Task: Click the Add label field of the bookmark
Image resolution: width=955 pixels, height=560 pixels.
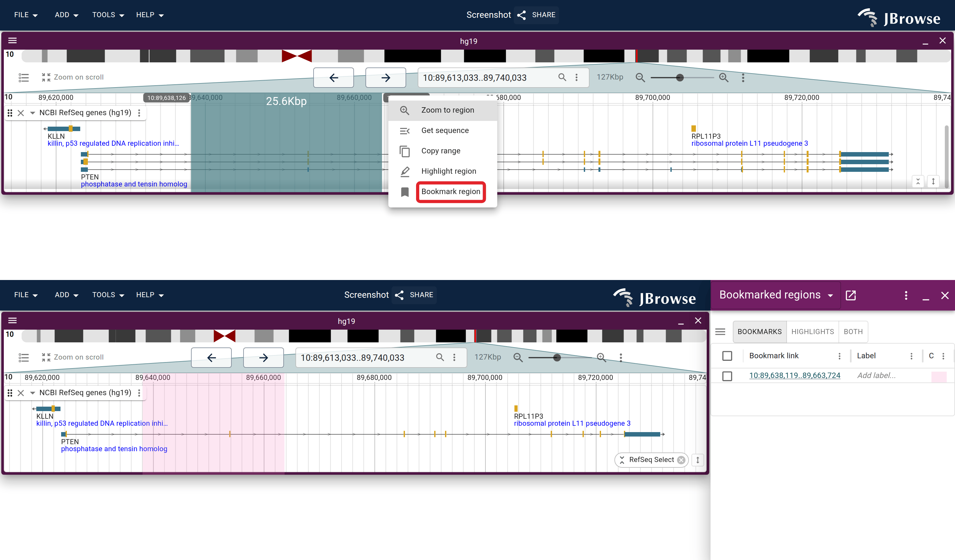Action: (876, 375)
